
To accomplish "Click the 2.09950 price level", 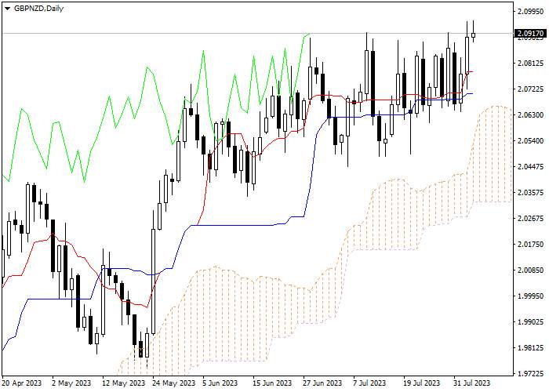I will 530,12.
